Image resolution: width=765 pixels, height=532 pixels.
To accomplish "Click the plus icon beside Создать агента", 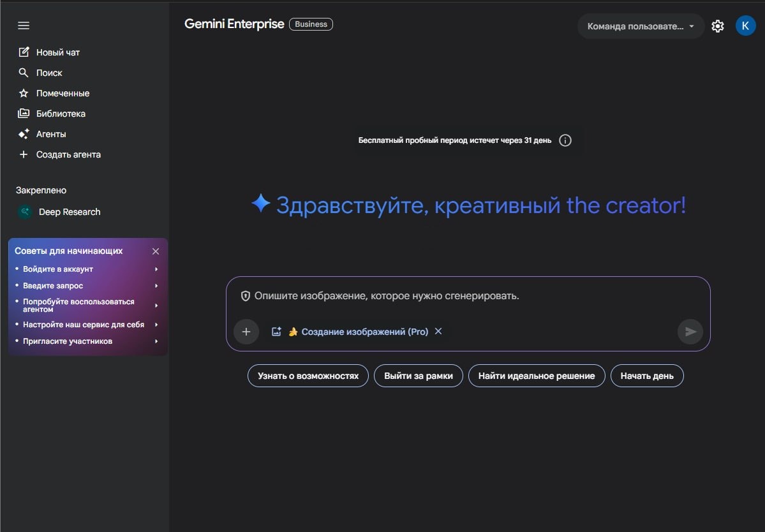I will coord(24,154).
